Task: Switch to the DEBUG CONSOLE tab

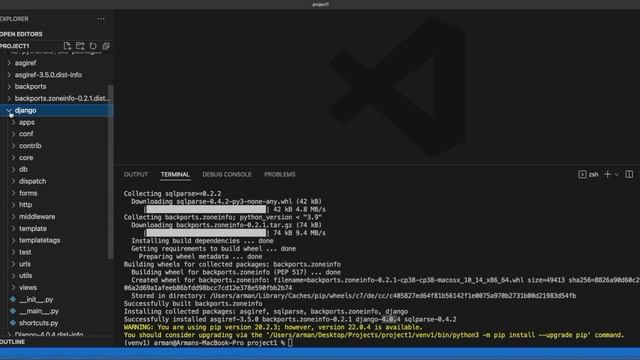Action: (x=227, y=174)
